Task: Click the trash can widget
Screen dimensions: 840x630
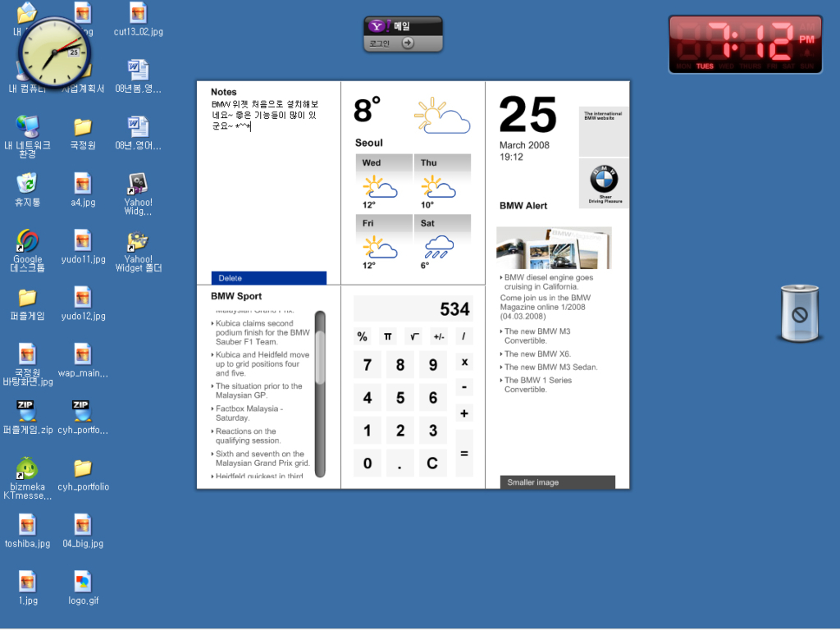Action: coord(799,313)
